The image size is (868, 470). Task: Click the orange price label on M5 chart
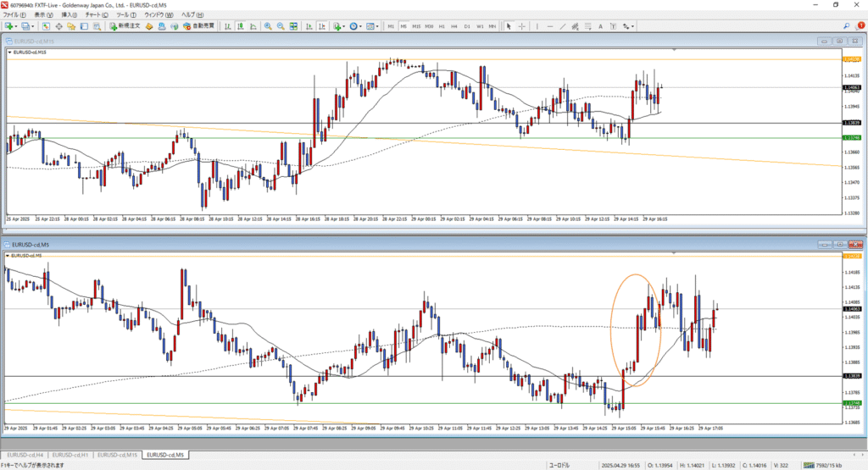852,255
